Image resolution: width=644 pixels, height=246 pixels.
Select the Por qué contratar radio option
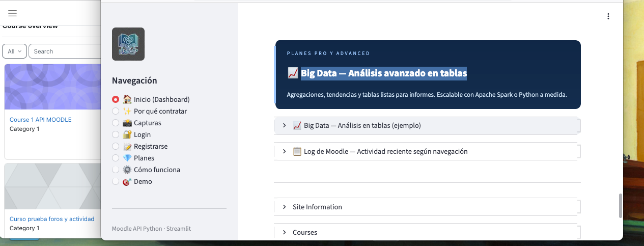pos(116,111)
